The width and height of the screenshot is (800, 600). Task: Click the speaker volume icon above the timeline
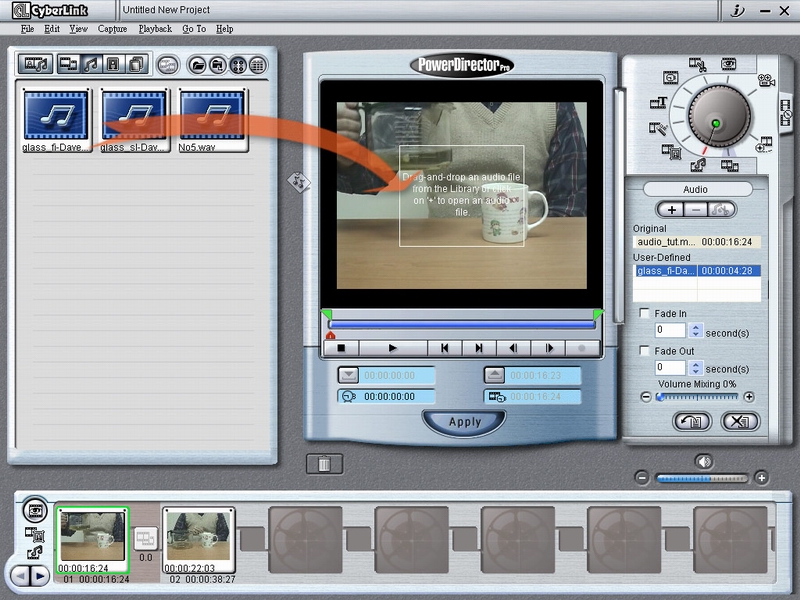704,461
